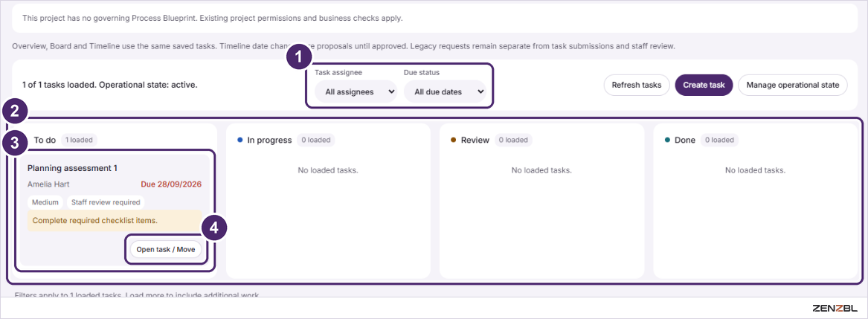
Task: Click the teal dot beside Done
Action: click(x=667, y=140)
